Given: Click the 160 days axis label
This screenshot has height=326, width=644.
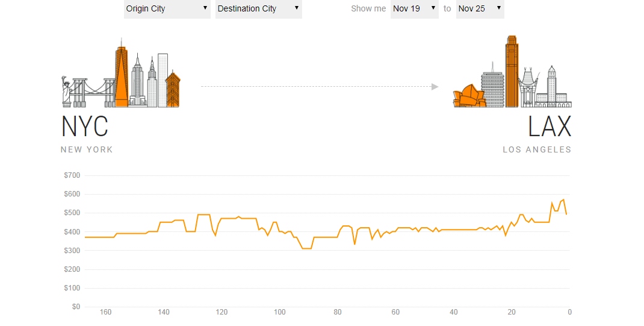Looking at the screenshot, I should coord(105,312).
